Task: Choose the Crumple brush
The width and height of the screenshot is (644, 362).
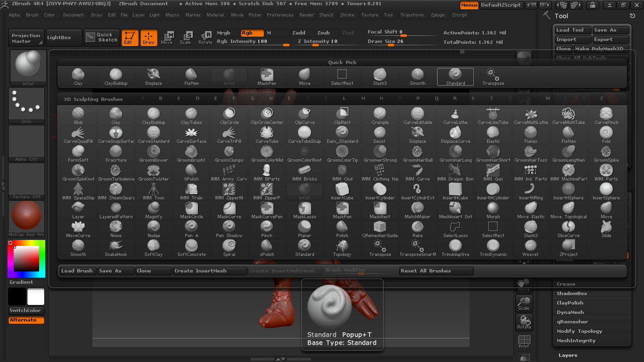Action: point(380,116)
